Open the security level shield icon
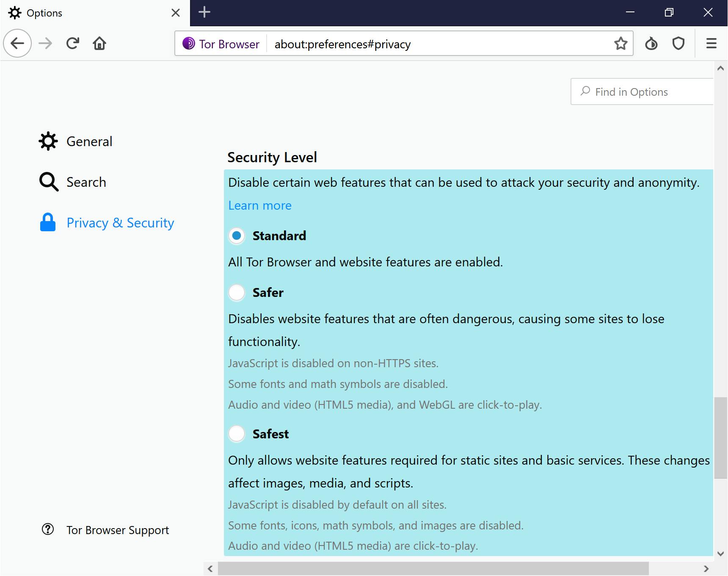This screenshot has height=576, width=728. pos(678,43)
